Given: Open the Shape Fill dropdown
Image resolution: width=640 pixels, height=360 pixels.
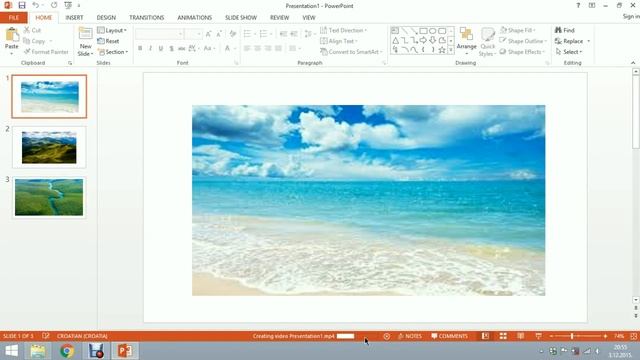Looking at the screenshot, I should click(518, 31).
